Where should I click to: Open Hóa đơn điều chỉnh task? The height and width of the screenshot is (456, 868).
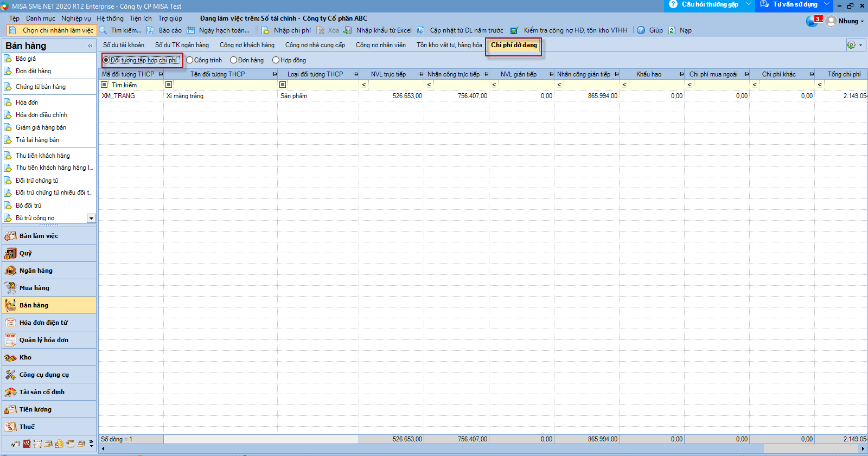(x=41, y=115)
